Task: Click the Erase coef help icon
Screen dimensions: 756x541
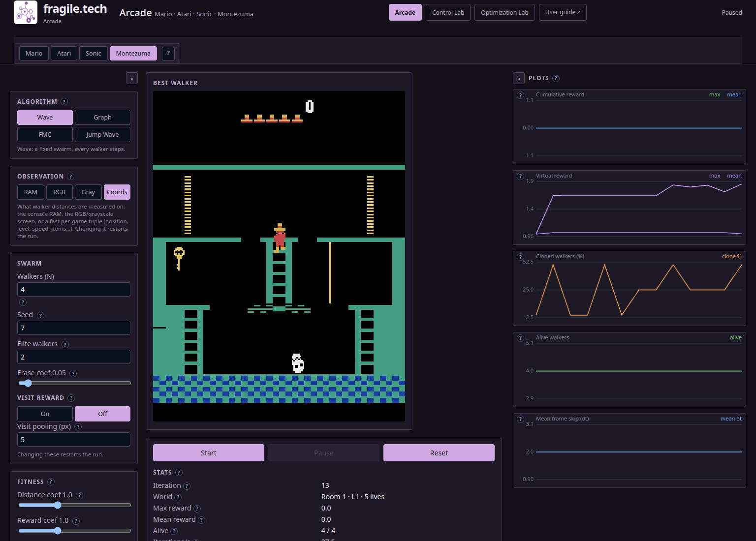Action: pyautogui.click(x=73, y=373)
